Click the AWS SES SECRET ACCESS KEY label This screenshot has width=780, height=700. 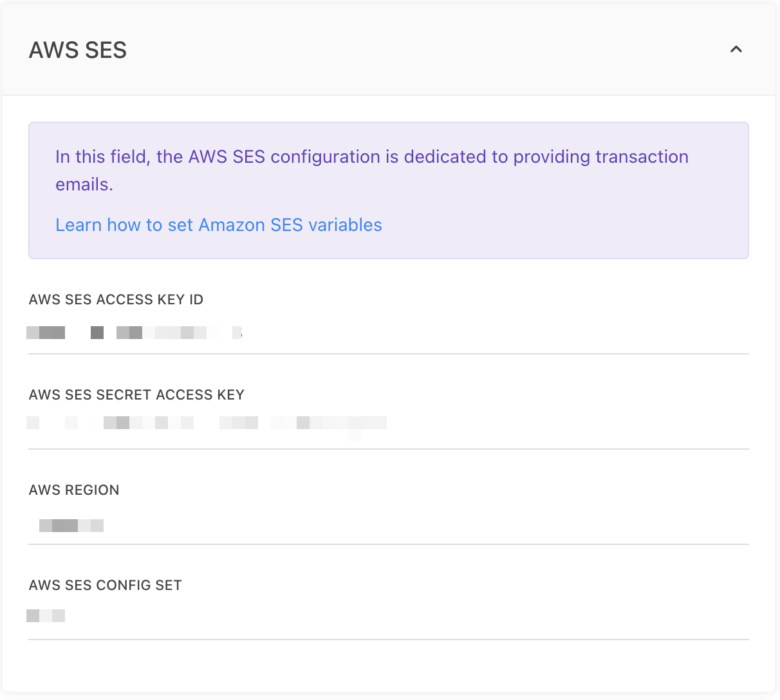point(136,395)
